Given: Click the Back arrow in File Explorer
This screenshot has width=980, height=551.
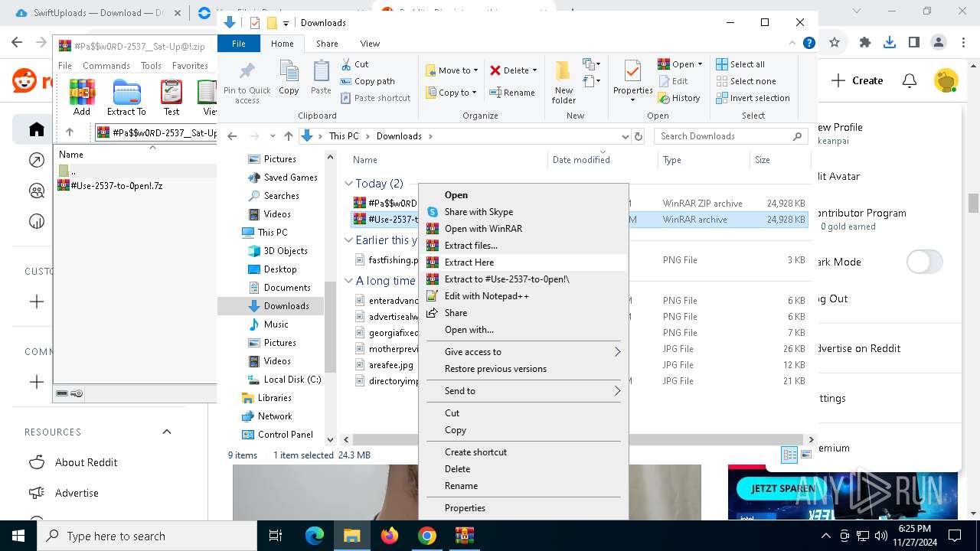Looking at the screenshot, I should [232, 136].
